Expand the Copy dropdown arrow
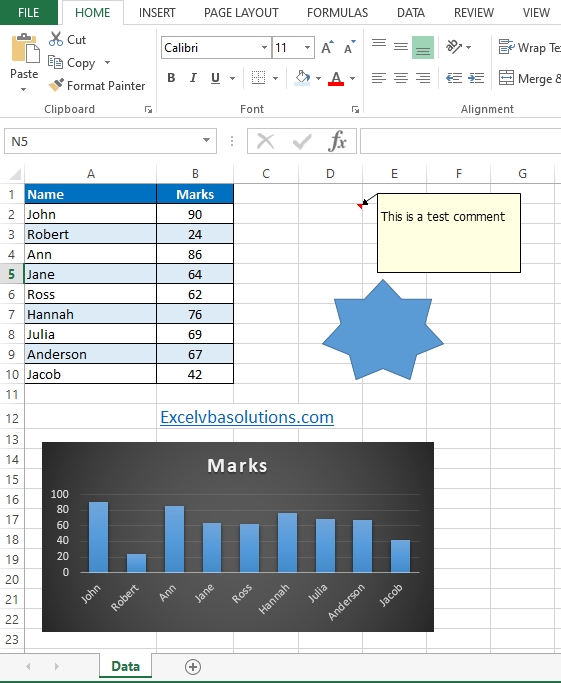 click(x=107, y=62)
